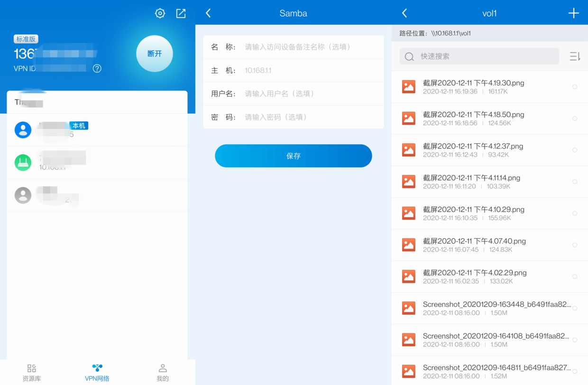
Task: Go back from the Samba screen
Action: pyautogui.click(x=208, y=13)
